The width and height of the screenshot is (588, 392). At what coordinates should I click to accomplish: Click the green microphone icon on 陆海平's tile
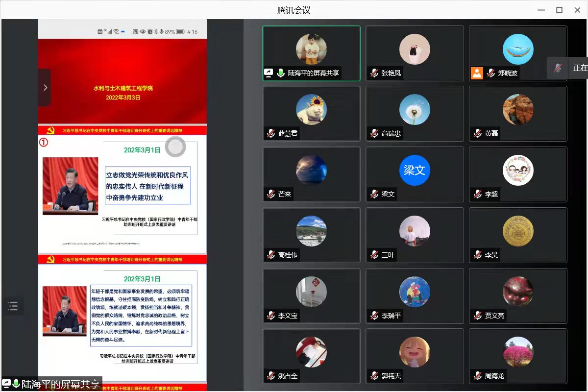pos(281,73)
